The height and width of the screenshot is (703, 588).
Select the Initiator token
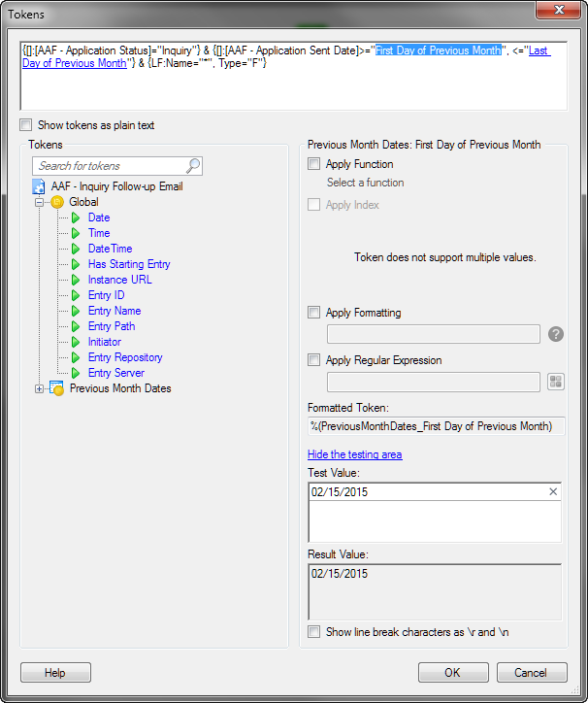(x=105, y=342)
